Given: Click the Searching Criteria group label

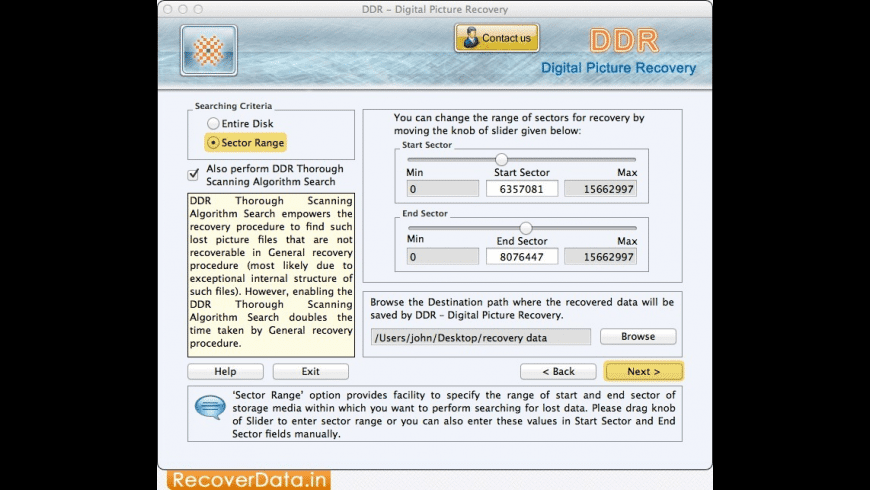Looking at the screenshot, I should pyautogui.click(x=233, y=105).
